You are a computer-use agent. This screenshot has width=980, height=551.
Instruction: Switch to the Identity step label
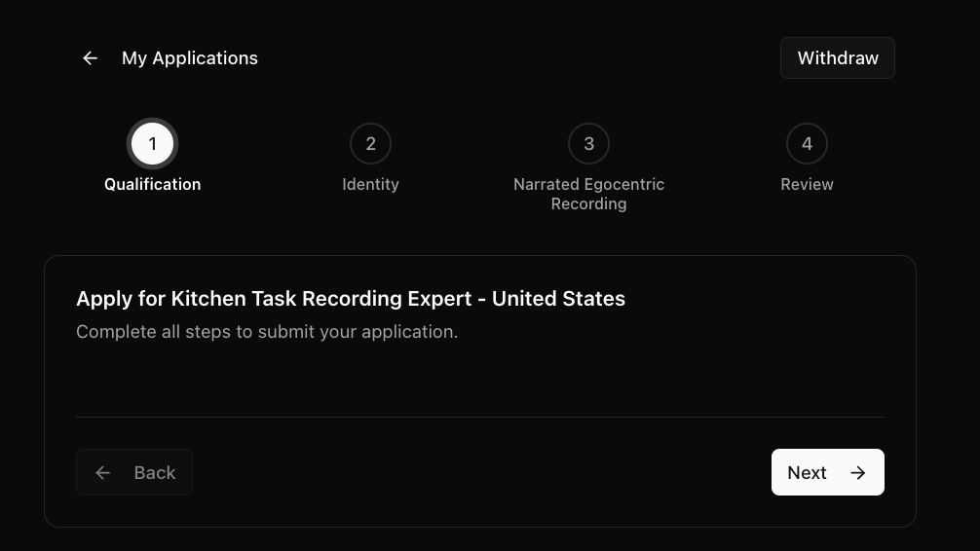[x=370, y=184]
